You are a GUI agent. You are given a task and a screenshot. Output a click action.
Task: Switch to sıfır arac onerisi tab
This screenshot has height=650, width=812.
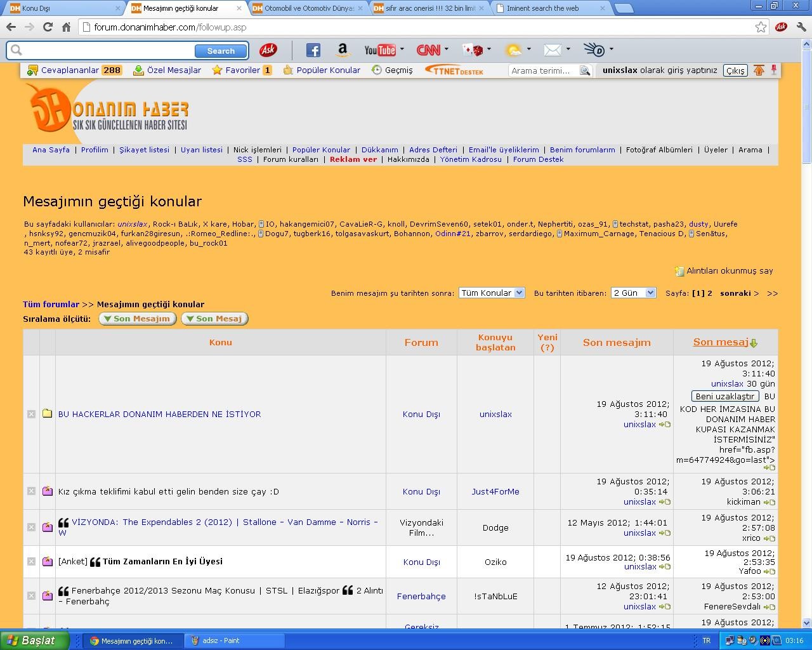430,8
